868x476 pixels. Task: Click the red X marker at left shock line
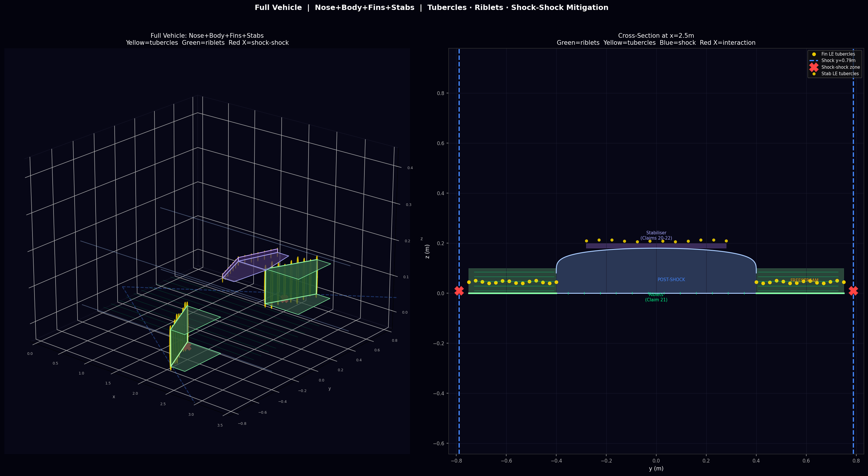tap(459, 291)
